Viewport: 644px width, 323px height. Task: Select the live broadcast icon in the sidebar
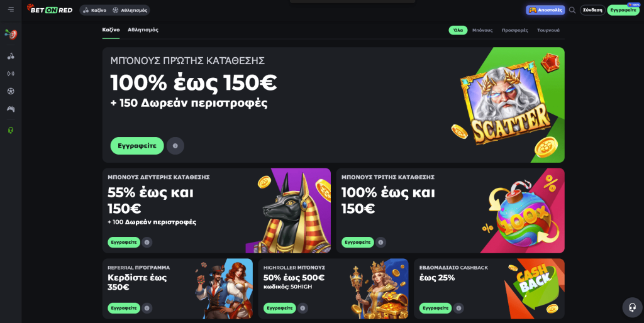tap(11, 74)
